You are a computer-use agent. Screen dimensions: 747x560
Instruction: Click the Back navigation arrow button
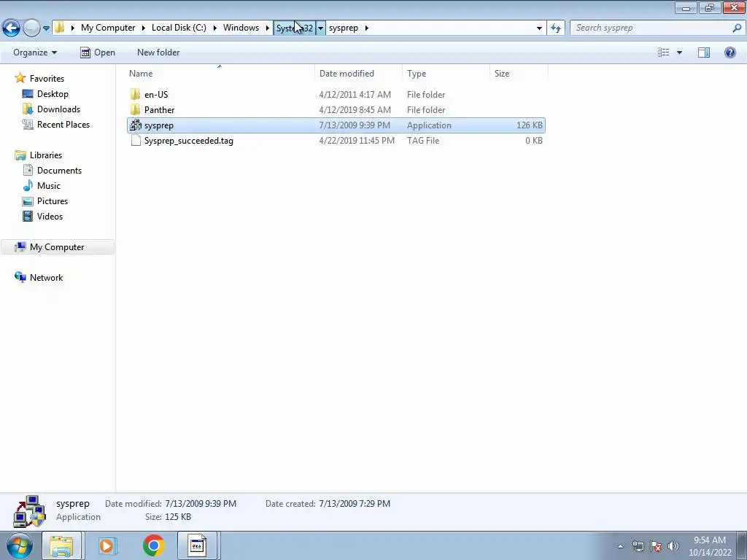[12, 28]
